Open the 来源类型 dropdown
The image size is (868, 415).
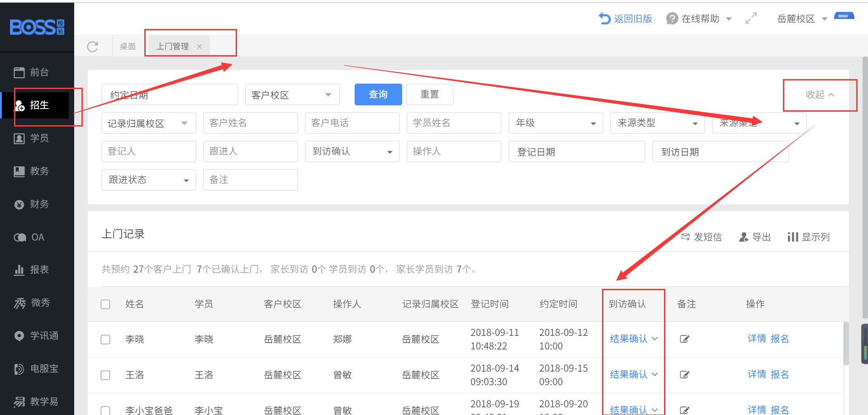click(x=657, y=123)
